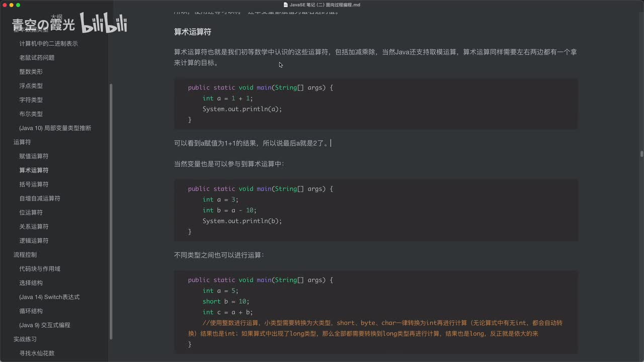Click the line 不同类型之间也可以进行运算
The height and width of the screenshot is (362, 644).
[219, 255]
